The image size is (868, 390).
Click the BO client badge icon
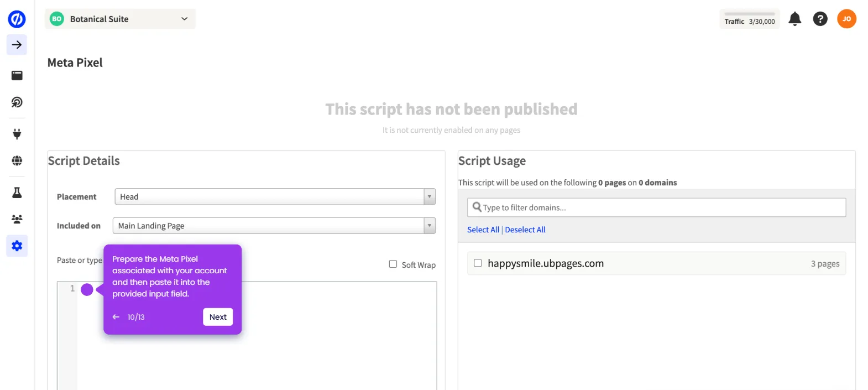[57, 19]
